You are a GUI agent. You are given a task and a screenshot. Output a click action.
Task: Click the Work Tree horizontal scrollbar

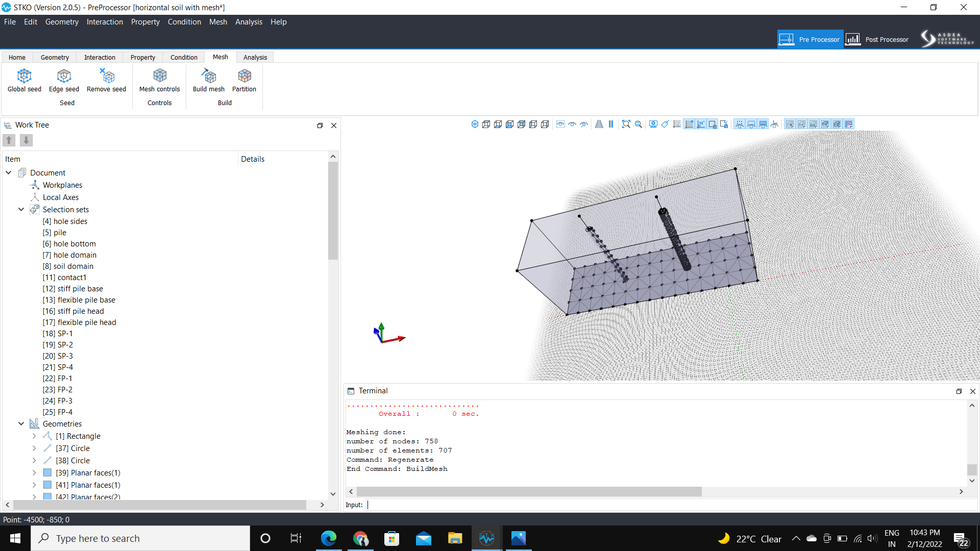click(x=159, y=505)
